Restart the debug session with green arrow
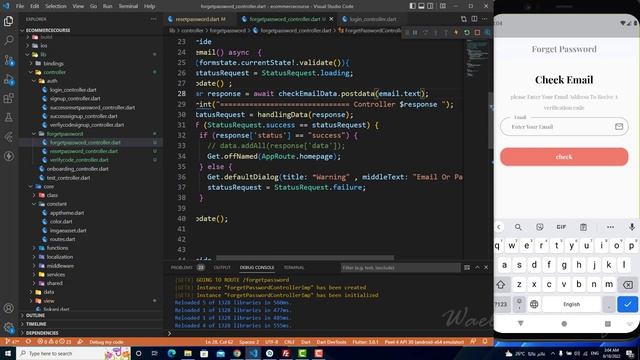This screenshot has width=640, height=360. pos(467,32)
